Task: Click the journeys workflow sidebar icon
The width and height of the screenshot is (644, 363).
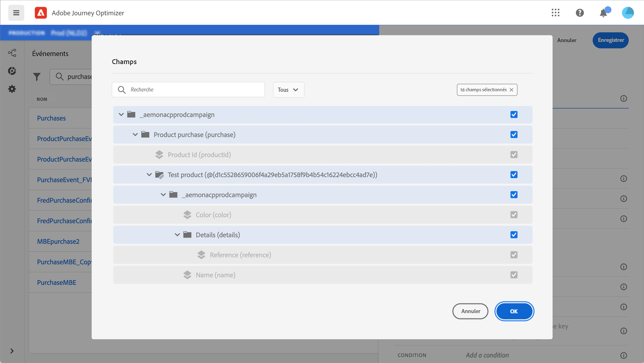Action: coord(12,53)
